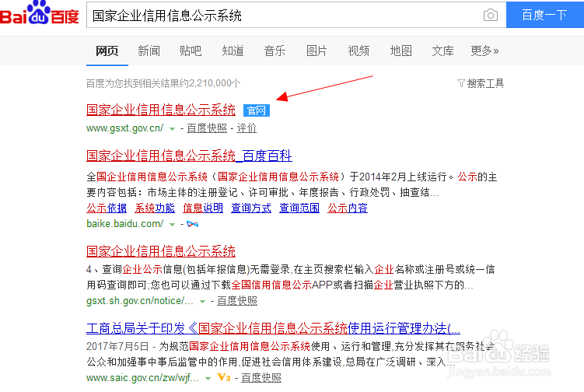
Task: Click the funnel icon beside 搜索工具
Action: click(461, 83)
